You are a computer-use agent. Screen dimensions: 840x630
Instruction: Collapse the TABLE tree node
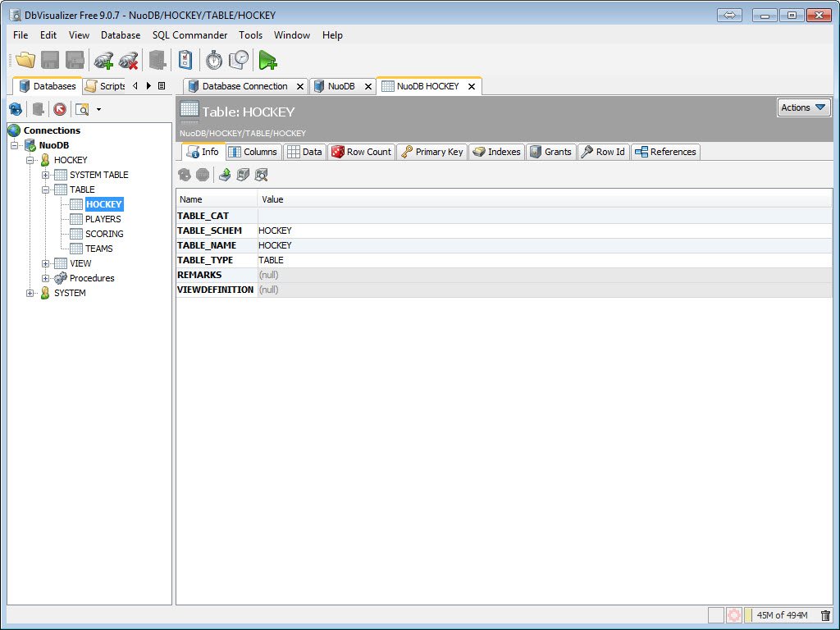point(46,189)
